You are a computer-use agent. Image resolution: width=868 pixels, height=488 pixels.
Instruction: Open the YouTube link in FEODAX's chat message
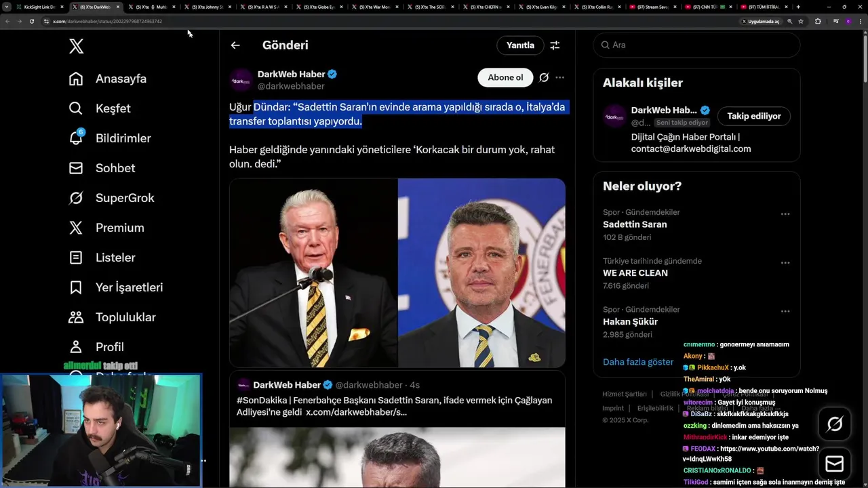coord(751,454)
